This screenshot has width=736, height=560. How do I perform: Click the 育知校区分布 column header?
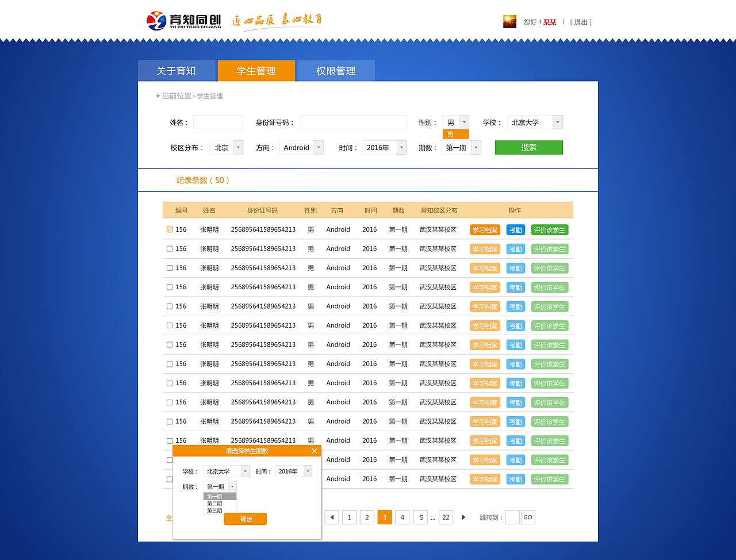439,210
